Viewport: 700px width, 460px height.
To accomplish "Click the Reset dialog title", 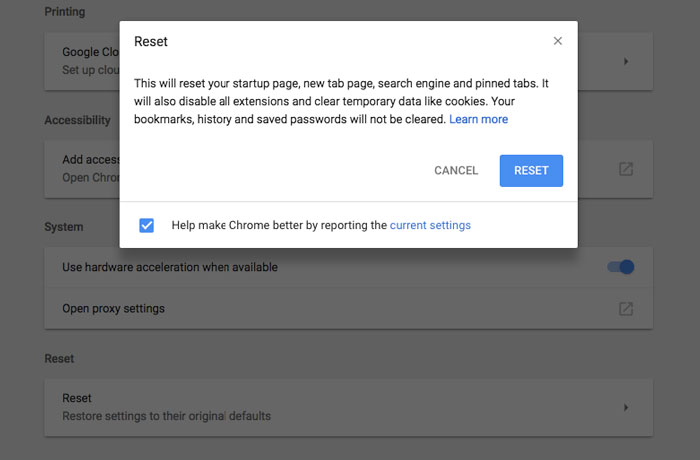I will click(x=151, y=42).
